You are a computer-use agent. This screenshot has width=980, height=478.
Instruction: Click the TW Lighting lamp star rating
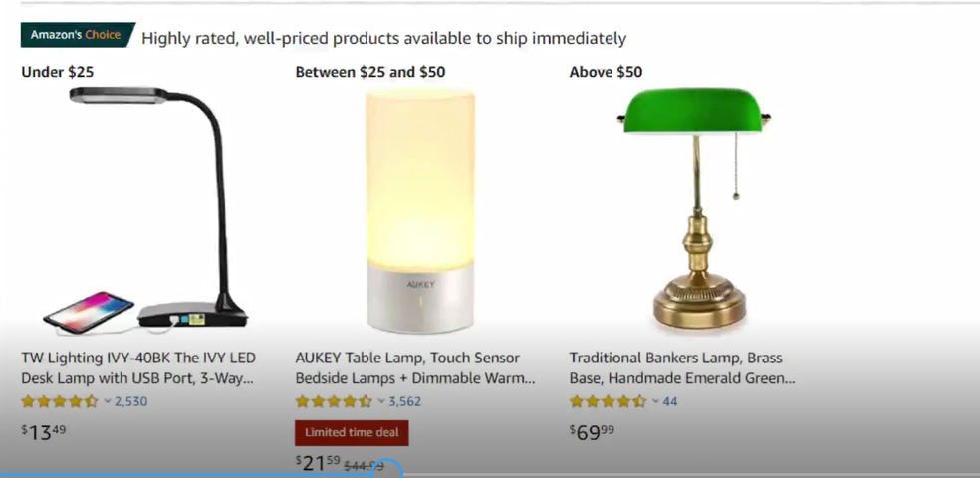click(60, 402)
